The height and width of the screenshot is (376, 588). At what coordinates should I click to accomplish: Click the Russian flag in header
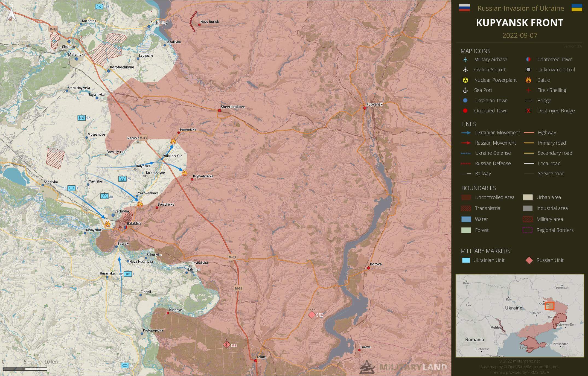(x=464, y=8)
